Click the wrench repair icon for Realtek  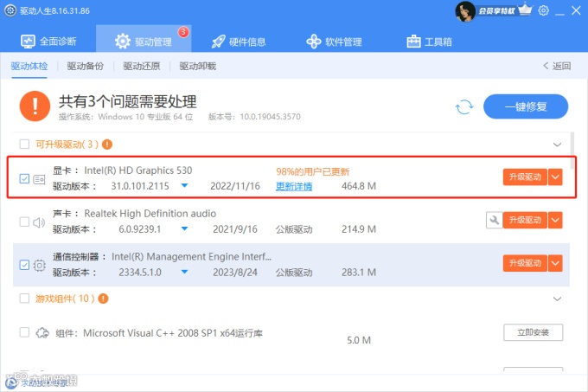point(495,220)
